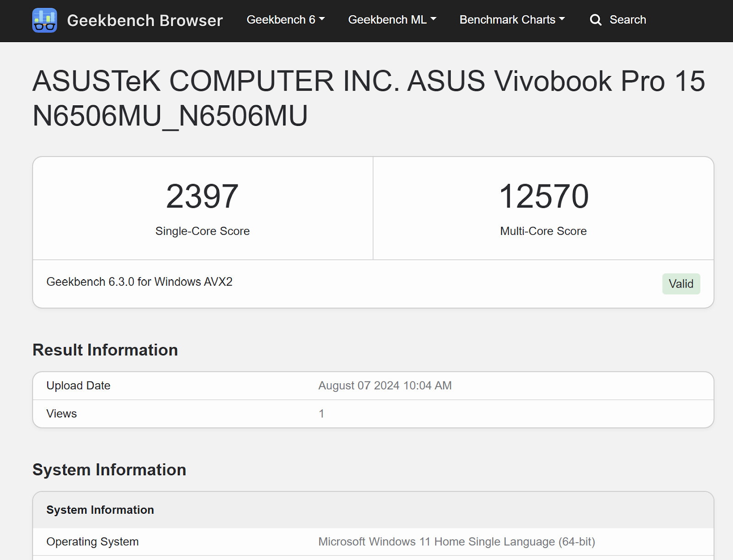Click the large System Information section heading
733x560 pixels.
click(109, 470)
